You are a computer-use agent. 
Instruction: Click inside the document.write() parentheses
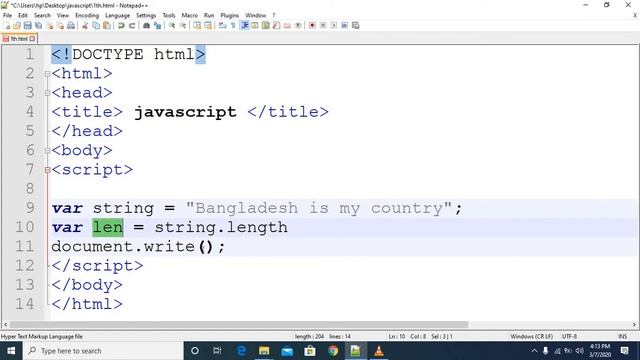206,247
